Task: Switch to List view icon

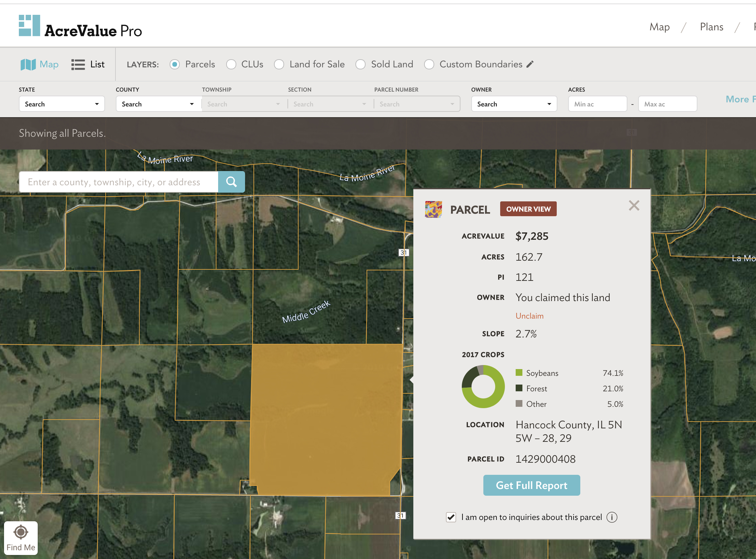Action: [78, 64]
